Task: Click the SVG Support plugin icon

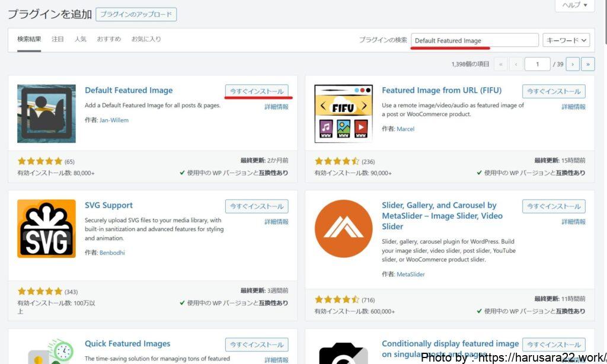Action: (x=46, y=228)
